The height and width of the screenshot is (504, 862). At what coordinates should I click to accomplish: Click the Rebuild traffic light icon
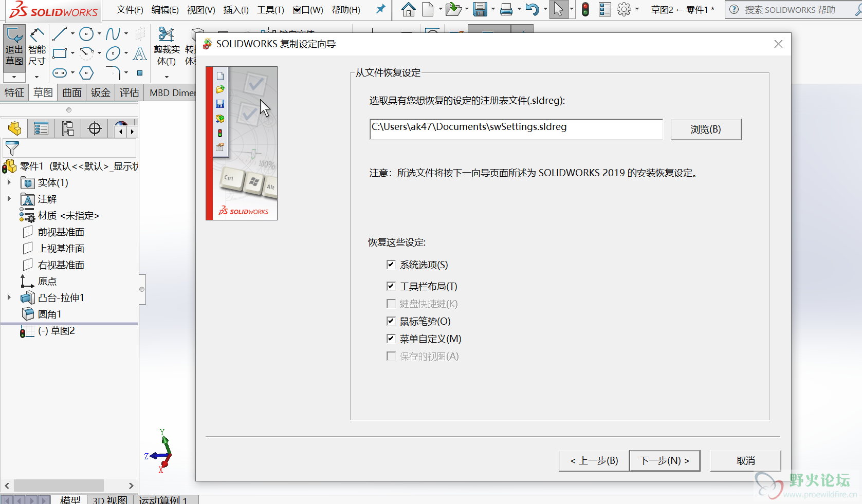585,9
